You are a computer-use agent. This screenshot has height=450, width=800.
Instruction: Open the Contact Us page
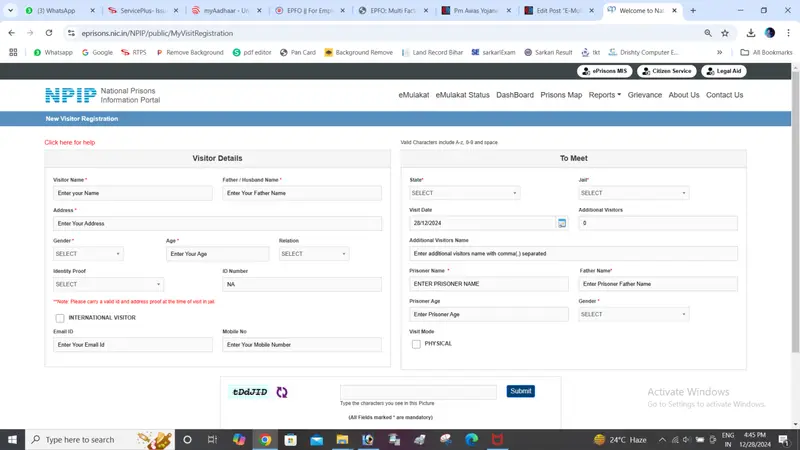(724, 95)
